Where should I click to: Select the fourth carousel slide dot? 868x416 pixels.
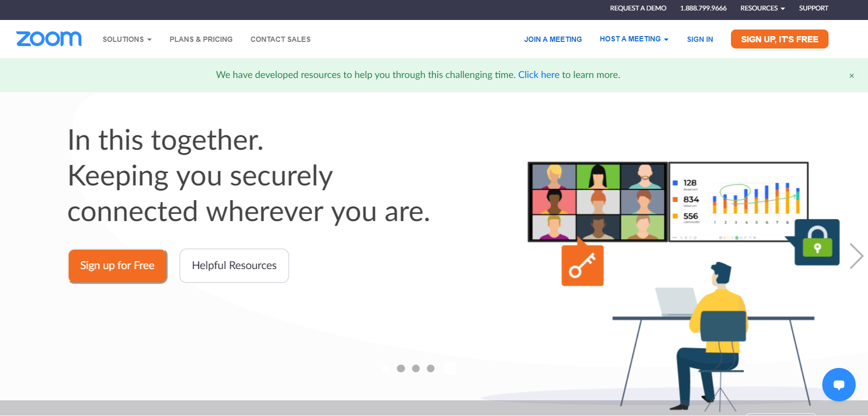coord(431,368)
